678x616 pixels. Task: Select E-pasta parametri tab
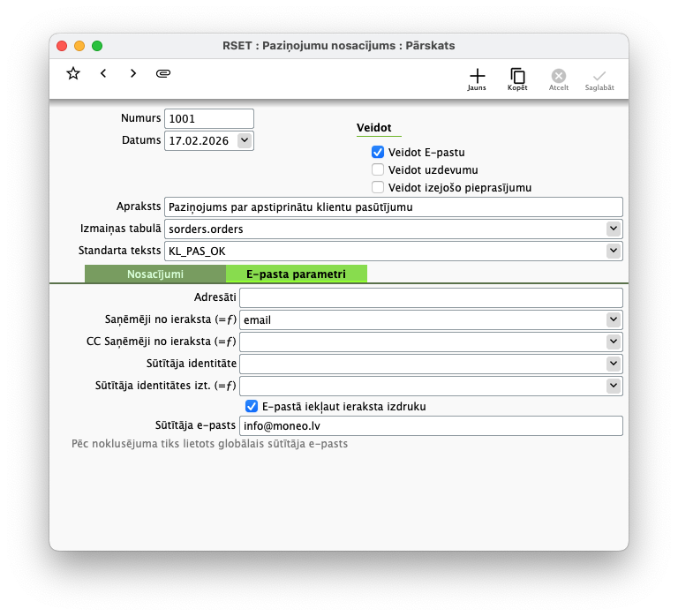point(296,274)
